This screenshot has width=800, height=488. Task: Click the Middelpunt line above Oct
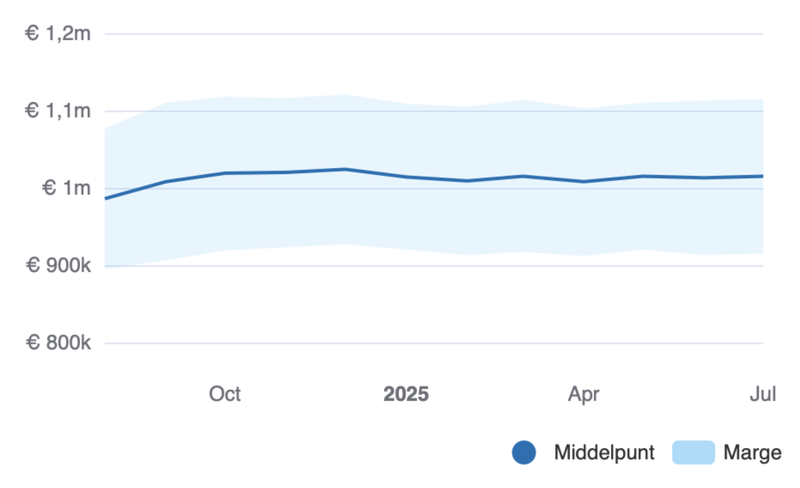[x=225, y=173]
